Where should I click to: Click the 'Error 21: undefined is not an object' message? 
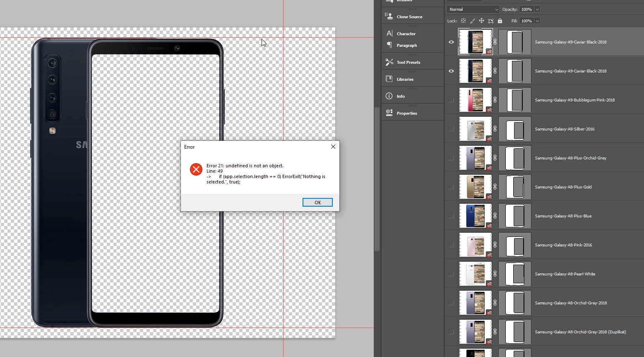245,166
